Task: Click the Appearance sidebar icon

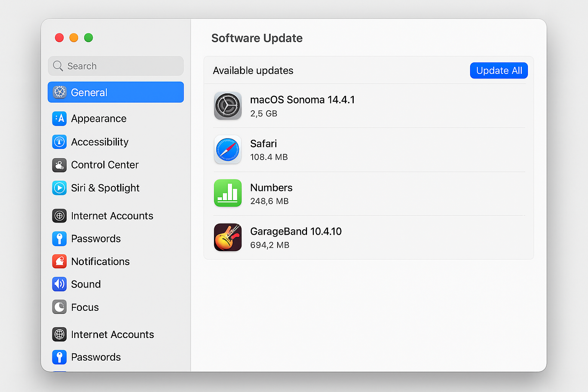Action: (59, 119)
